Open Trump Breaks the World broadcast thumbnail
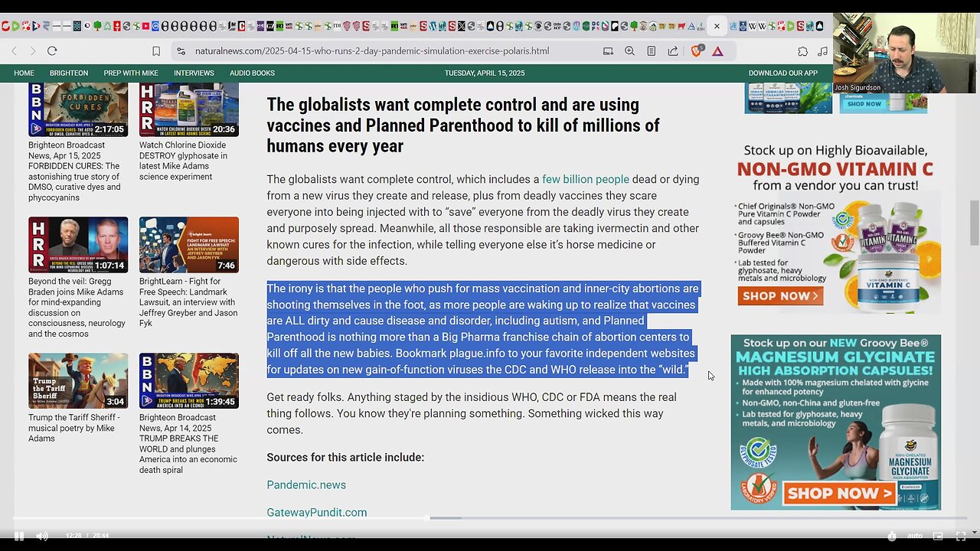 coord(189,381)
